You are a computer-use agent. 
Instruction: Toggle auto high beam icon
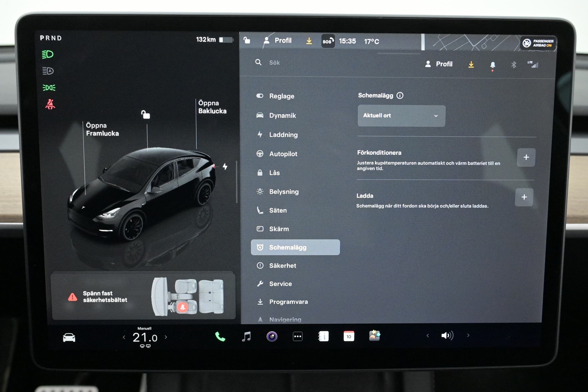48,71
